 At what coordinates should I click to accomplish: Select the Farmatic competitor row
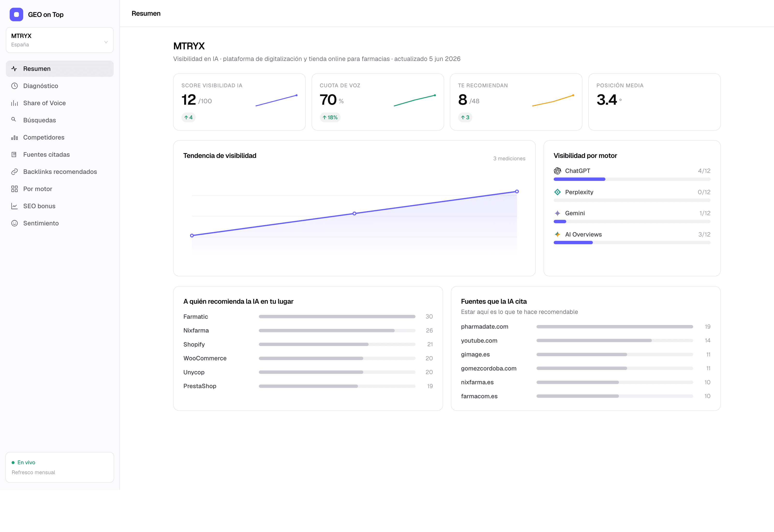(x=308, y=317)
